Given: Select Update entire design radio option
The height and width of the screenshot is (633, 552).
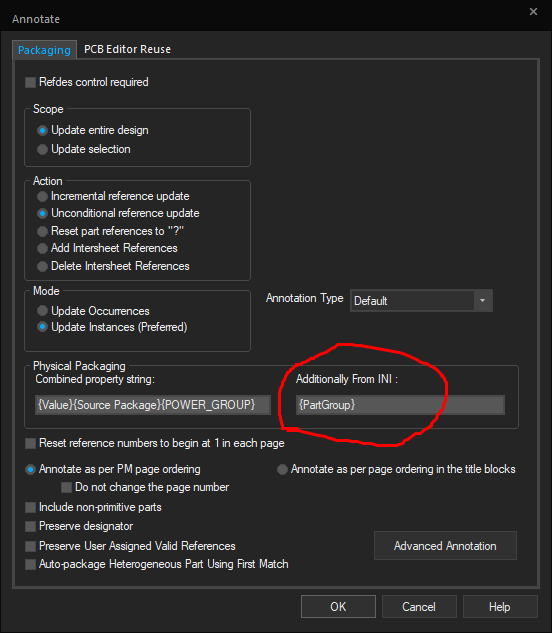Looking at the screenshot, I should [42, 130].
